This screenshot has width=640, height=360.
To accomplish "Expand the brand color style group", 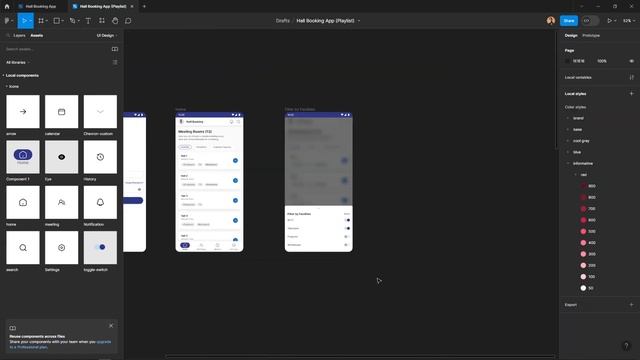I will pyautogui.click(x=568, y=118).
